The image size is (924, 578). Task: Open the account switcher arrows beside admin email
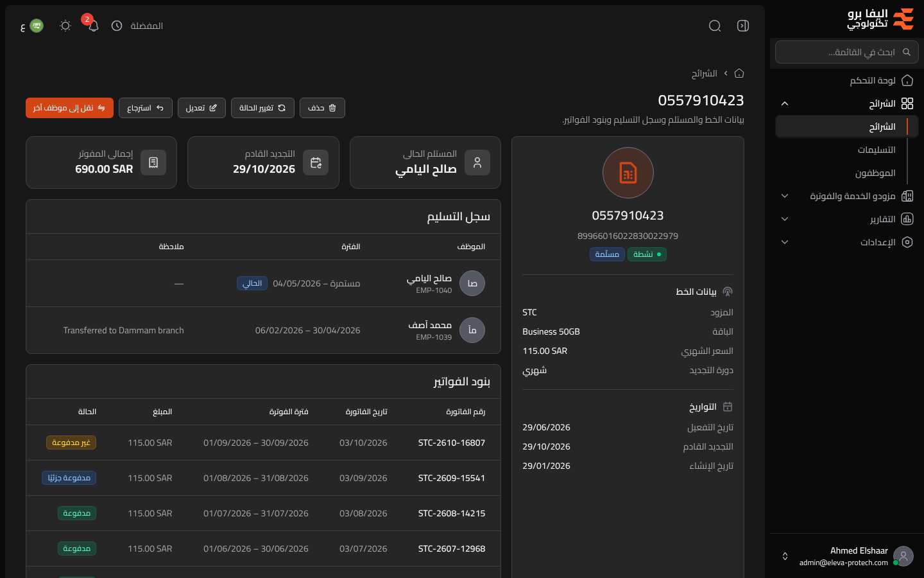click(x=785, y=556)
